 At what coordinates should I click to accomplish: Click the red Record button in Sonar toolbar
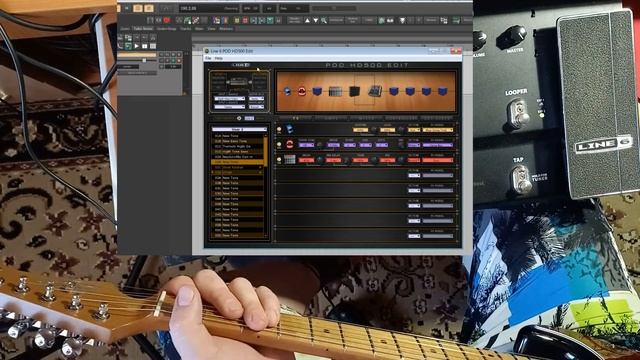(167, 20)
